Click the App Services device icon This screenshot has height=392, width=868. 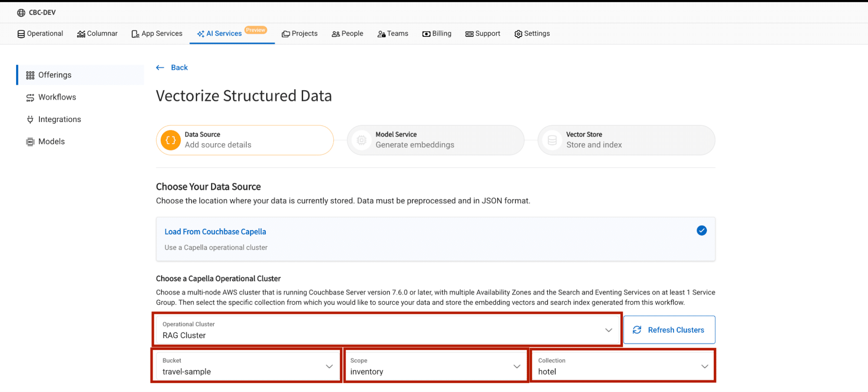(x=135, y=34)
